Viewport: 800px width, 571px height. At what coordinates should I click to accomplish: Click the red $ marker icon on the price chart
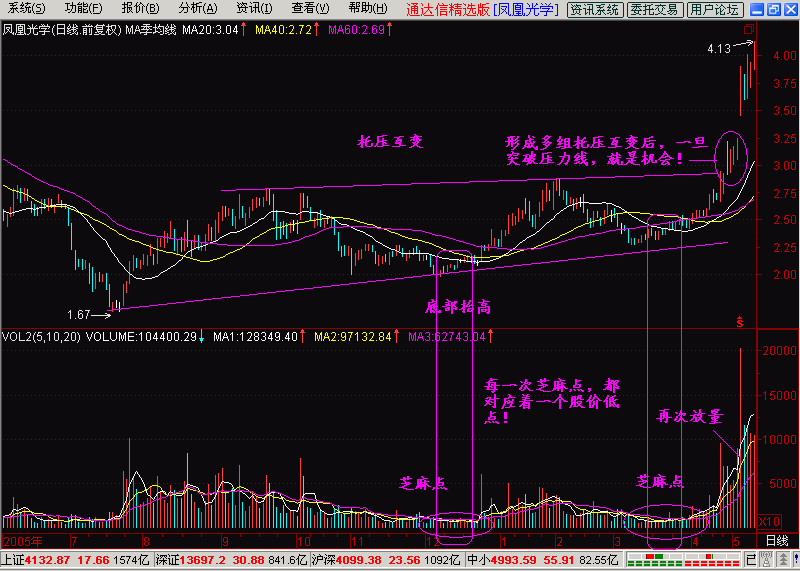740,322
